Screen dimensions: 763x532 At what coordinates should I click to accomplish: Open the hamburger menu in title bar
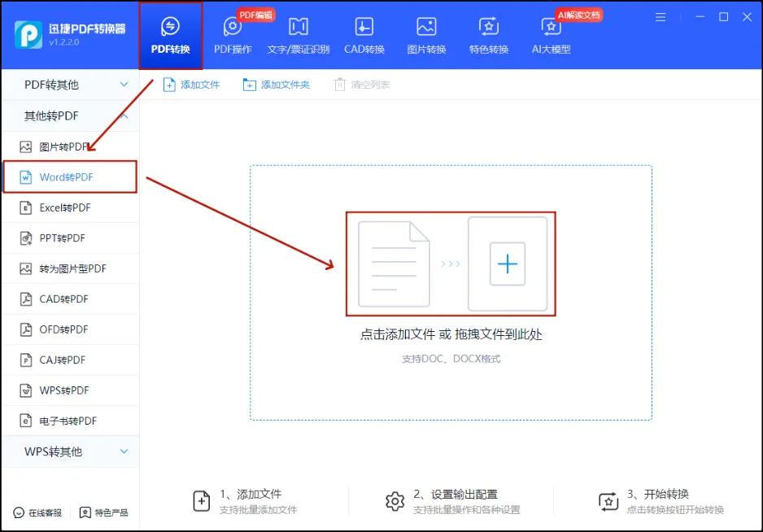tap(661, 17)
